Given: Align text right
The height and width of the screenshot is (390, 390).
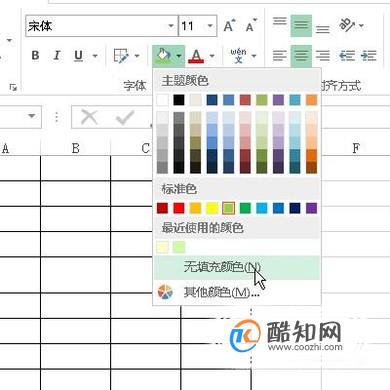Looking at the screenshot, I should click(323, 55).
